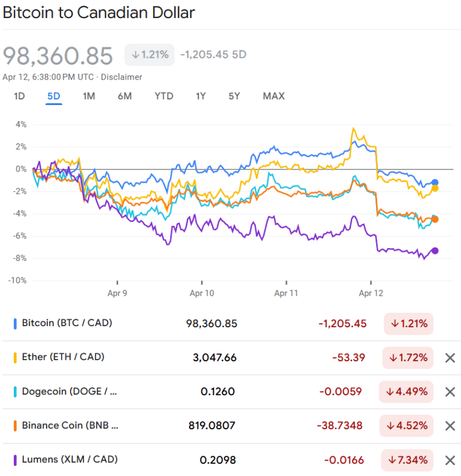Click the blue Bitcoin endpoint dot on chart
Image resolution: width=461 pixels, height=476 pixels.
click(435, 182)
